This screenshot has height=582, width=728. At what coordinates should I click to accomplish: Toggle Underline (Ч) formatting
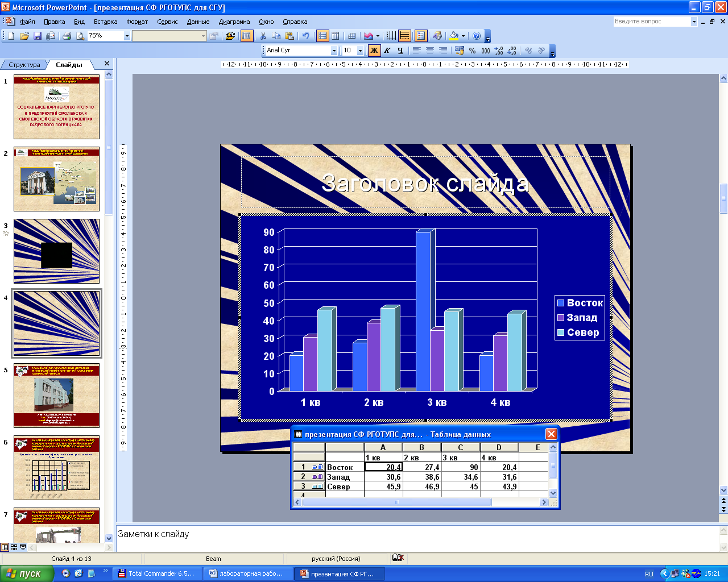400,51
